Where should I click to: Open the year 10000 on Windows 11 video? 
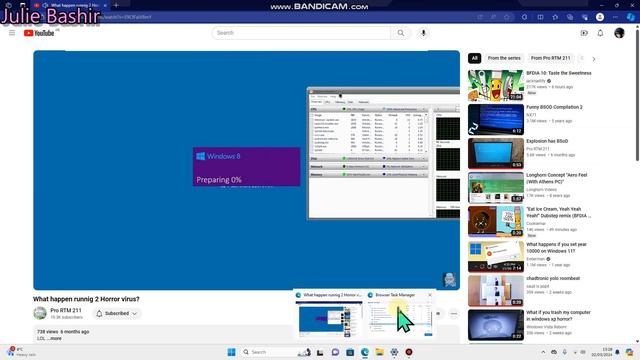[x=496, y=256]
